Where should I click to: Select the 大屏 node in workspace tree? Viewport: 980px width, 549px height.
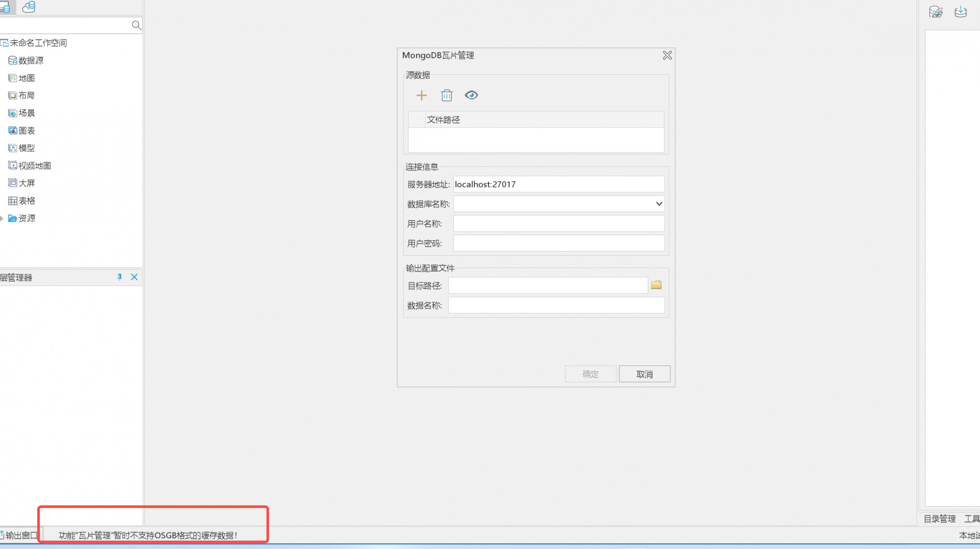(22, 183)
